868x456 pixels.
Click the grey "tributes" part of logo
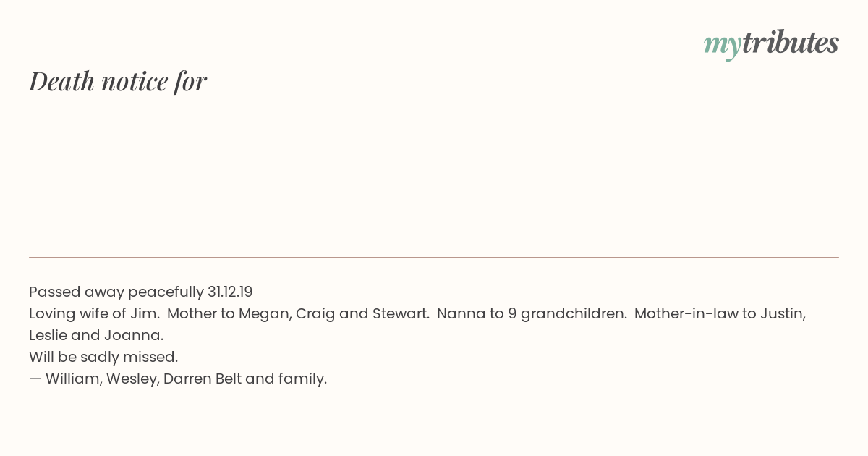(791, 43)
